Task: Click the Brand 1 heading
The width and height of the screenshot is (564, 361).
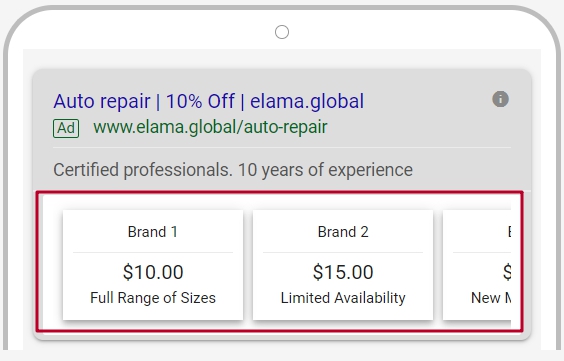Action: tap(153, 232)
